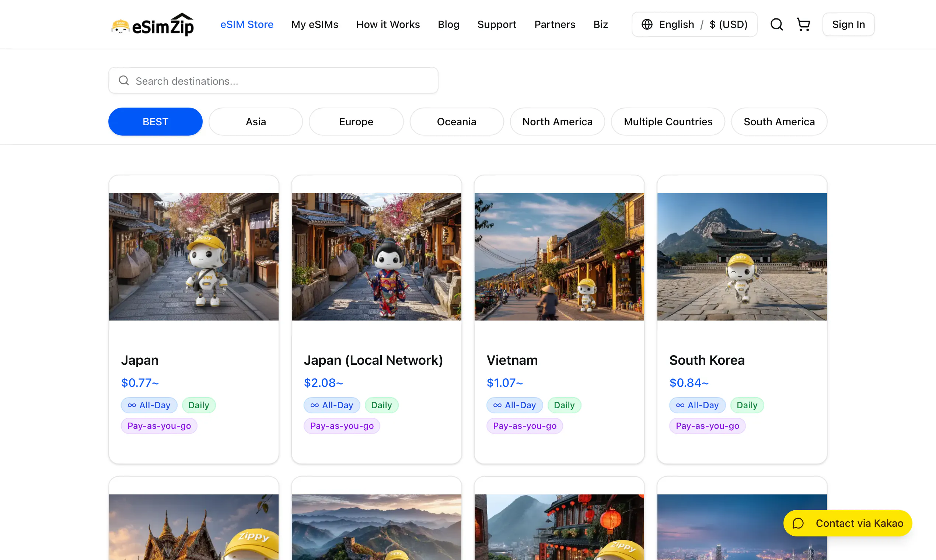936x560 pixels.
Task: Click the All-Day badge on Vietnam card
Action: pos(515,405)
